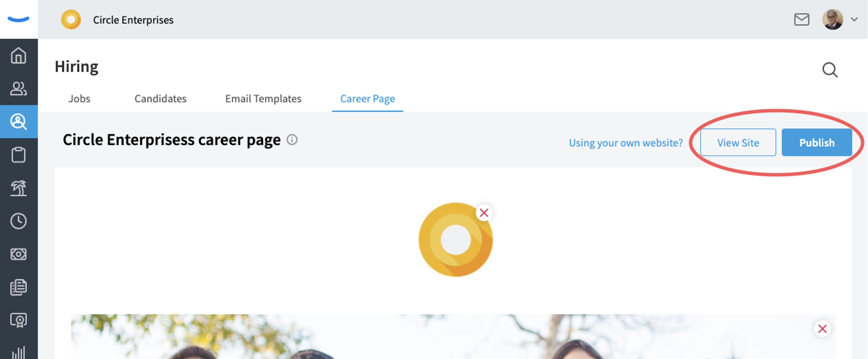Viewport: 868px width, 359px height.
Task: Click the blue app logo at top left
Action: click(x=19, y=19)
